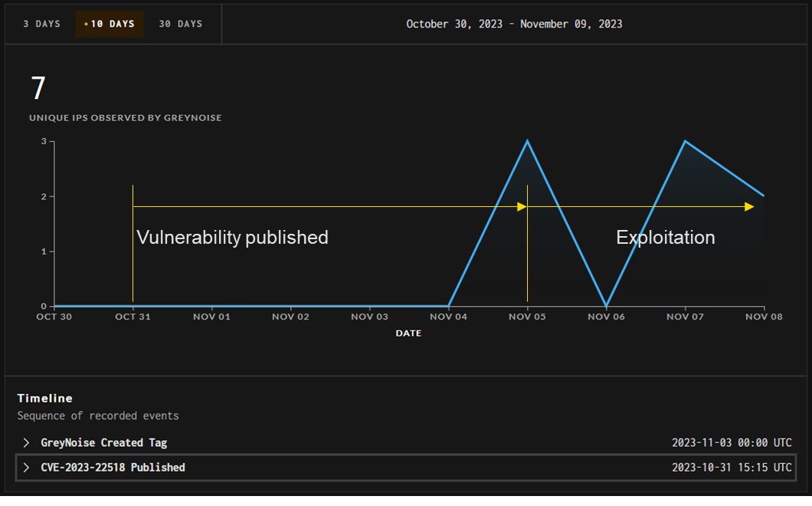Click the unique IPs count 7
This screenshot has height=506, width=812.
pyautogui.click(x=38, y=88)
